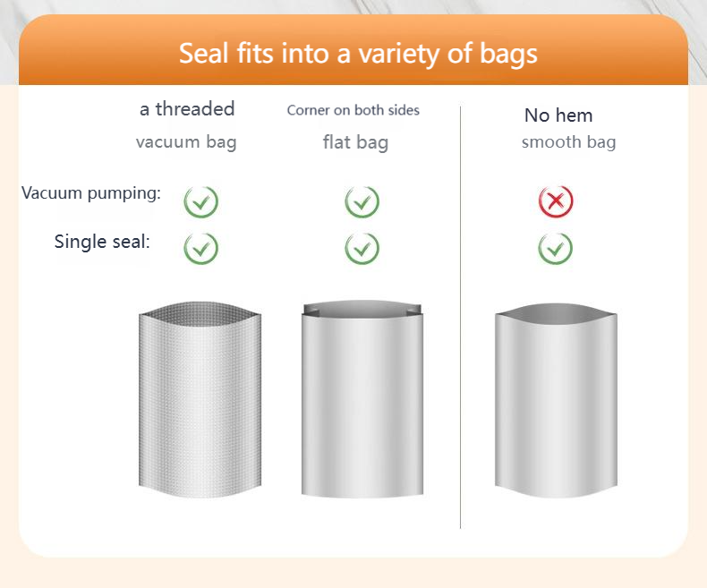Click the flat bag single seal checkmark
707x588 pixels.
[x=362, y=248]
